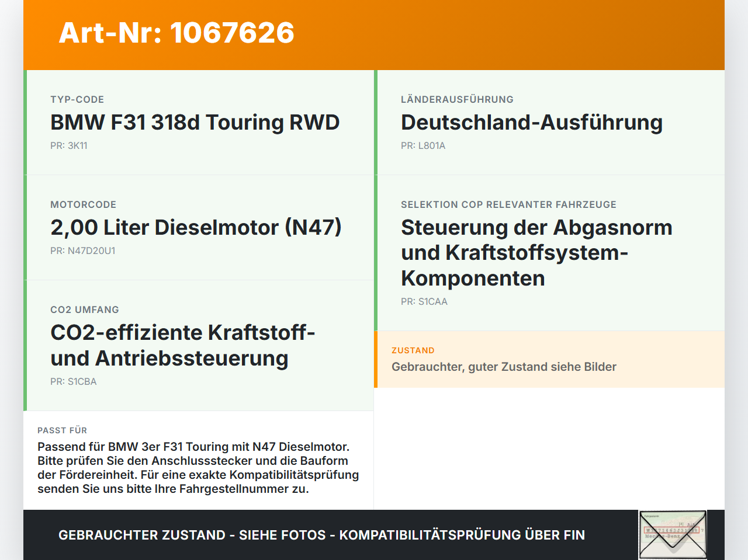Select the Deutschland-Ausführung value
The width and height of the screenshot is (748, 560).
pos(532,123)
